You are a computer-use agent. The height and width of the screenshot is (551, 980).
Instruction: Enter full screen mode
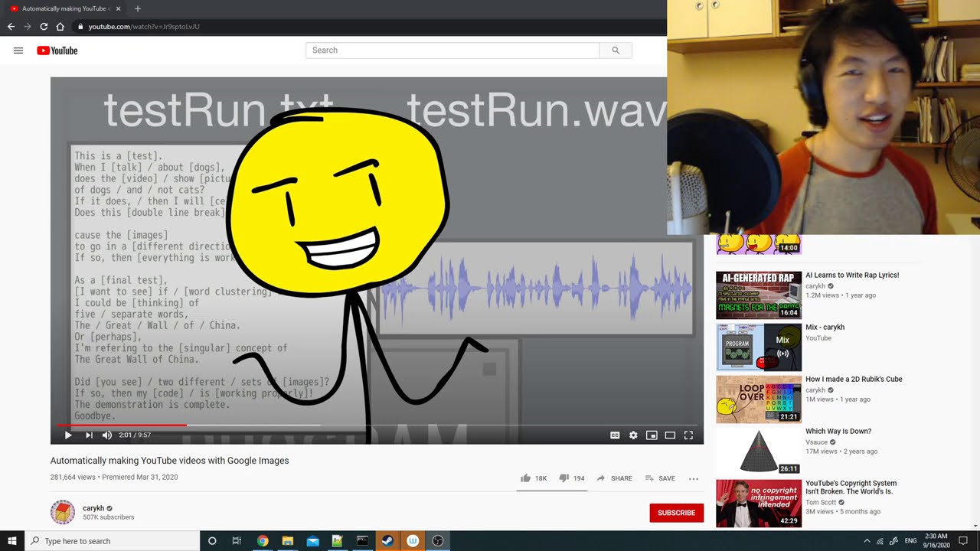click(x=688, y=435)
